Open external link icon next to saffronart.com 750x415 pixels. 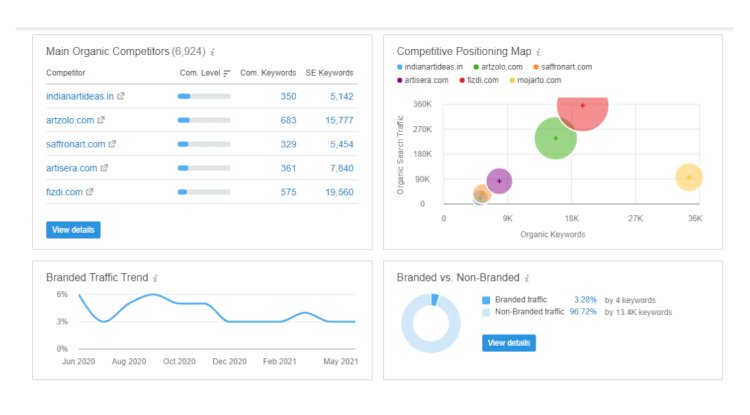click(112, 144)
